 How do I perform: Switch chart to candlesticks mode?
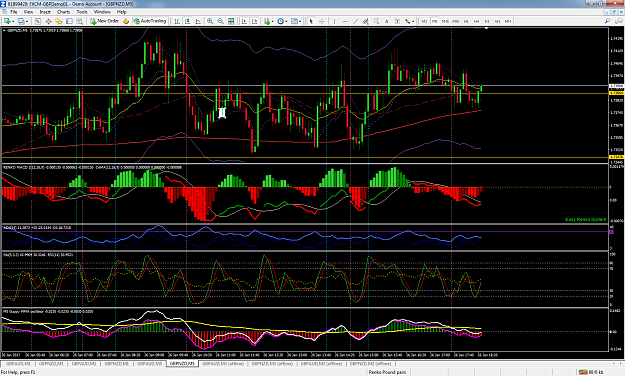(187, 21)
